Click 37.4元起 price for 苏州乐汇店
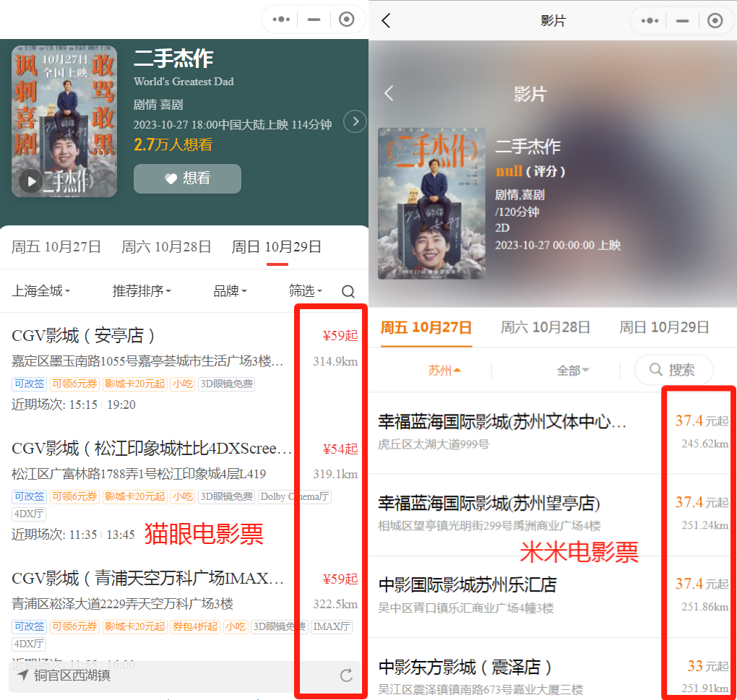This screenshot has width=737, height=700. point(702,584)
